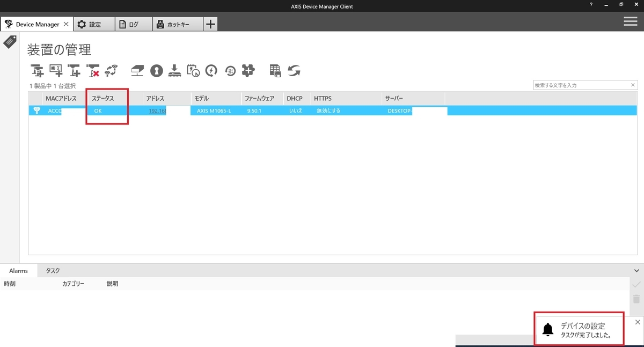Image resolution: width=644 pixels, height=347 pixels.
Task: Collapse the bottom panel with chevron
Action: pos(636,271)
